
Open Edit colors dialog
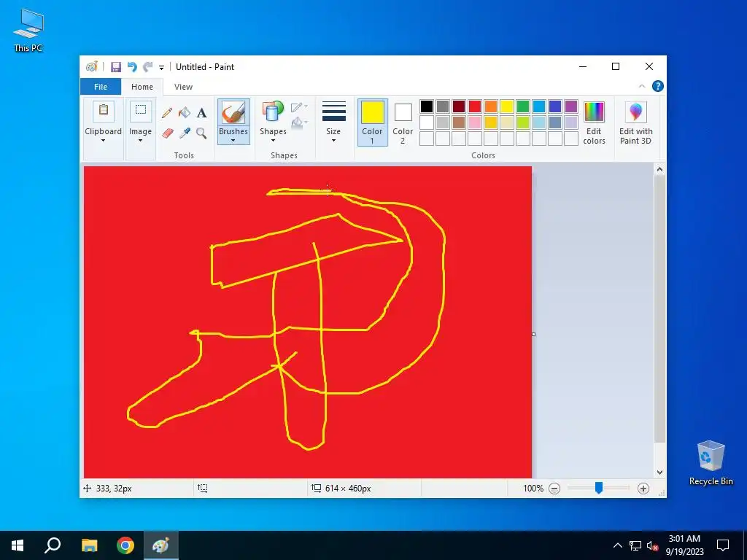594,122
